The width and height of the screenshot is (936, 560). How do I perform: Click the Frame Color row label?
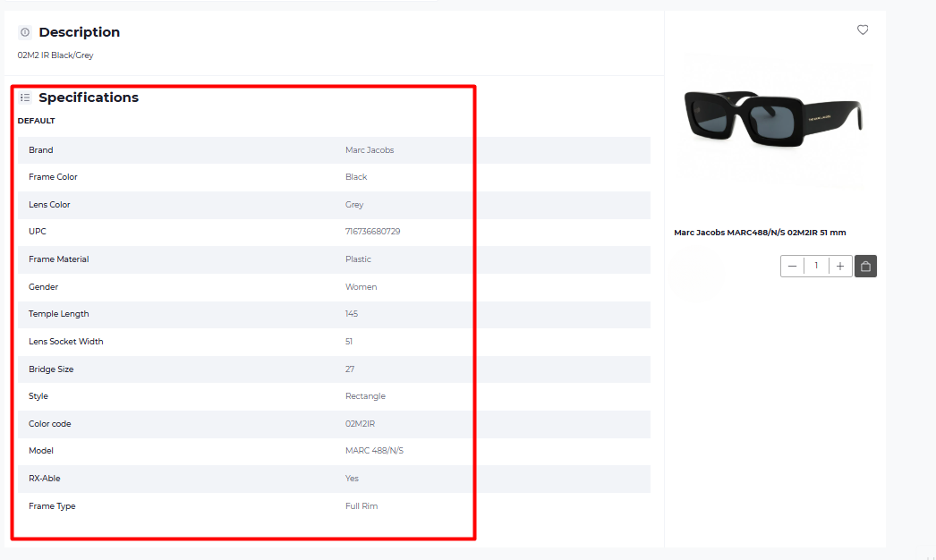53,177
